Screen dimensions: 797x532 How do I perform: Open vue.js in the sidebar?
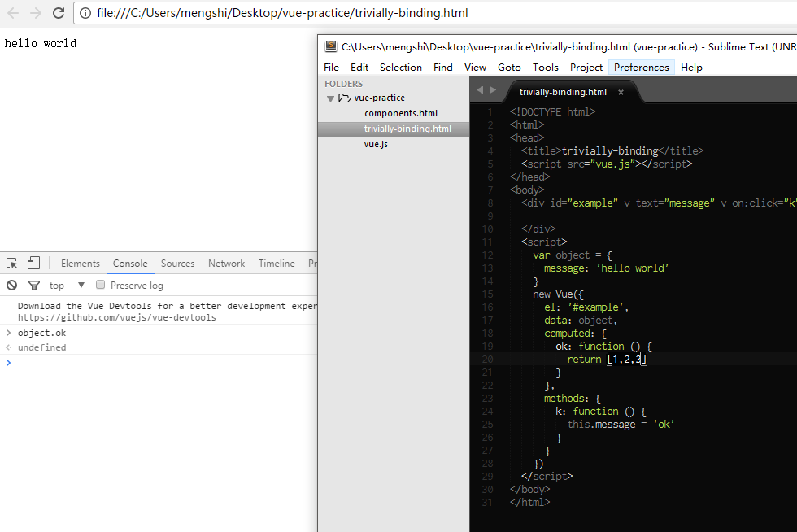click(x=376, y=145)
